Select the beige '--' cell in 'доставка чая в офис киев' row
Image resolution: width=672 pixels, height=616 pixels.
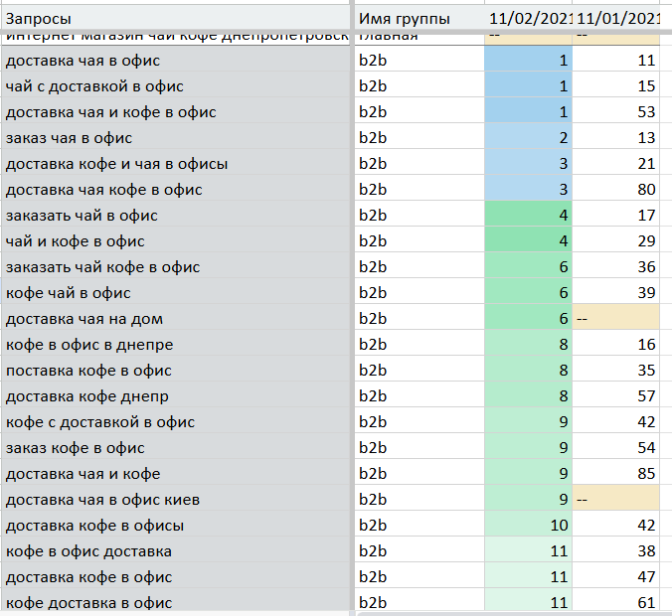[x=616, y=500]
